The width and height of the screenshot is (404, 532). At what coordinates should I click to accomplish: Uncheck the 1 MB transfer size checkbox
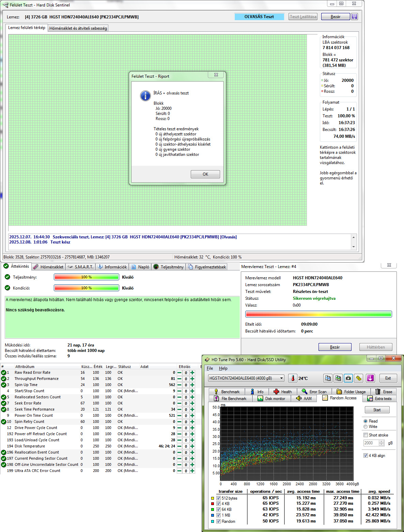pos(219,515)
